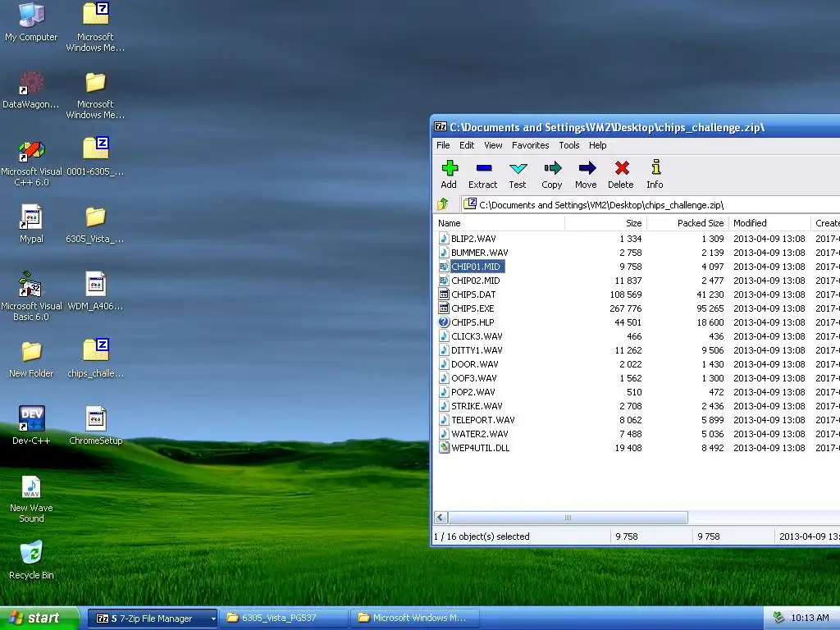Select the WATER2.WAV file
This screenshot has height=630, width=840.
pos(479,433)
